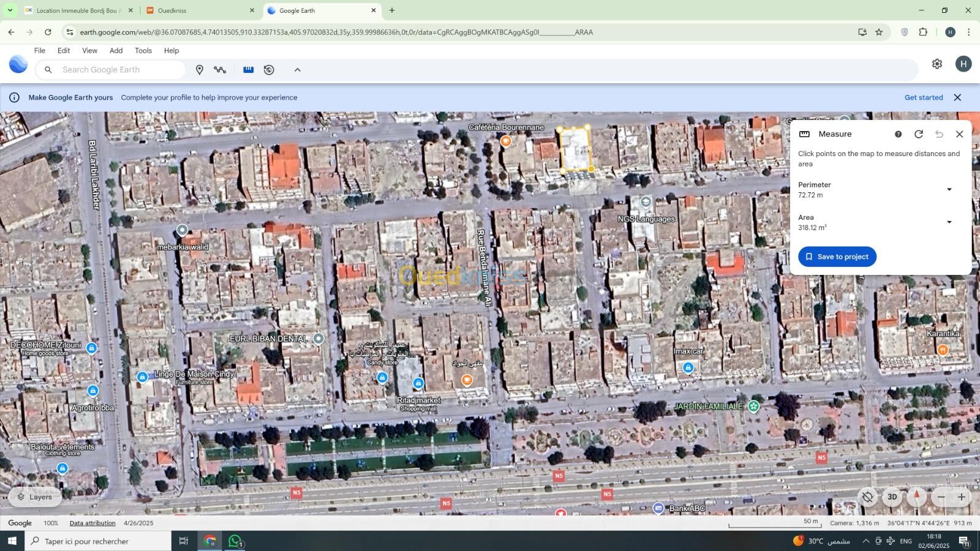This screenshot has height=551, width=980.
Task: Reset view to north compass icon
Action: point(916,497)
